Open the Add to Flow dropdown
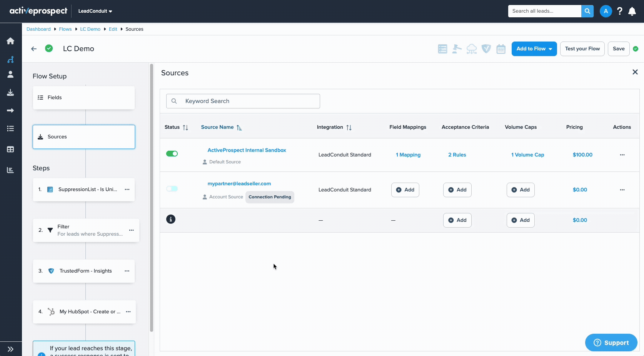Image resolution: width=644 pixels, height=356 pixels. point(534,49)
